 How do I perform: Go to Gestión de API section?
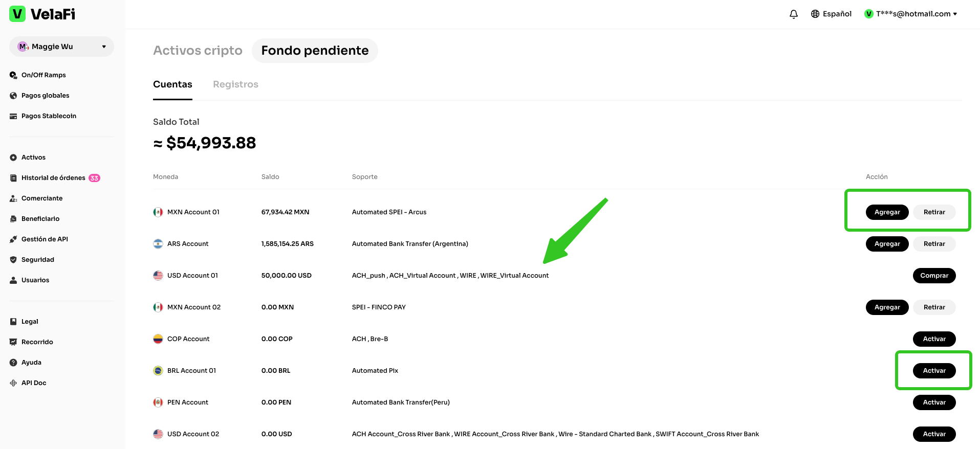44,239
